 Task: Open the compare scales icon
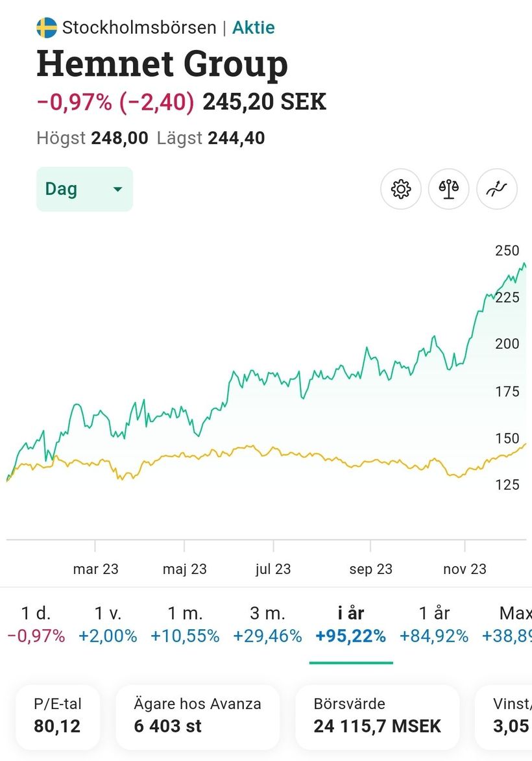pos(448,190)
